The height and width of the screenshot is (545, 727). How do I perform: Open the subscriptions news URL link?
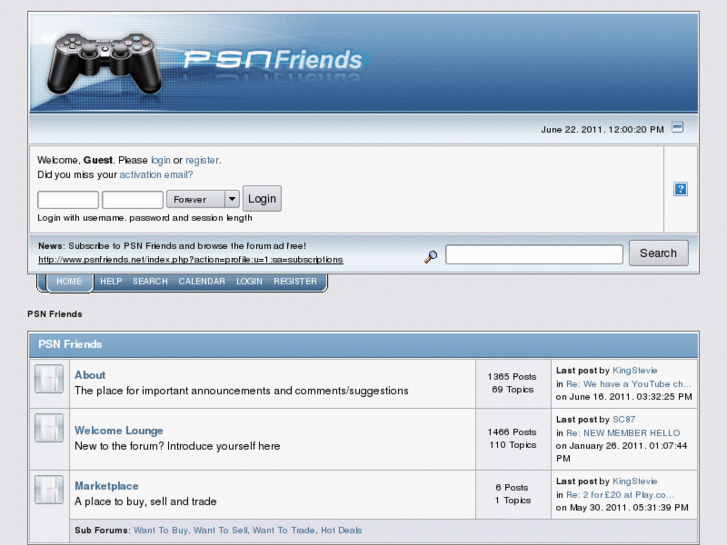191,260
